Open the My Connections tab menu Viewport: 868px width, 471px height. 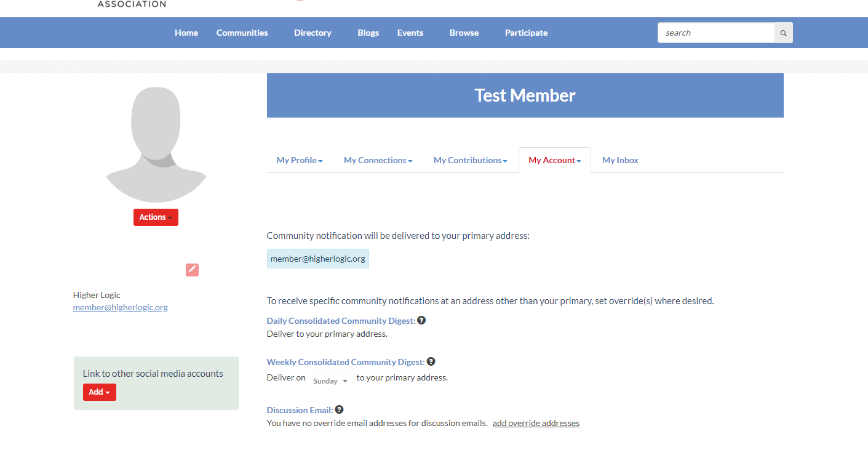pos(378,160)
